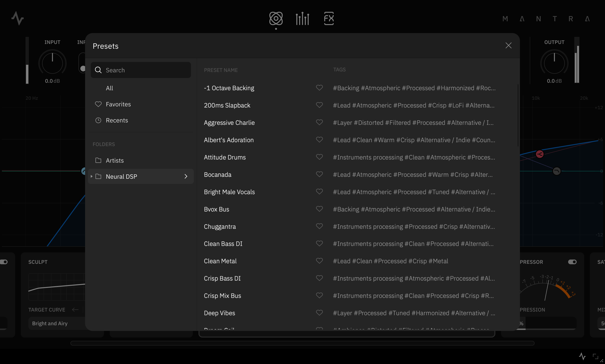Click Clean Metal preset tags text
The width and height of the screenshot is (605, 364).
click(390, 261)
